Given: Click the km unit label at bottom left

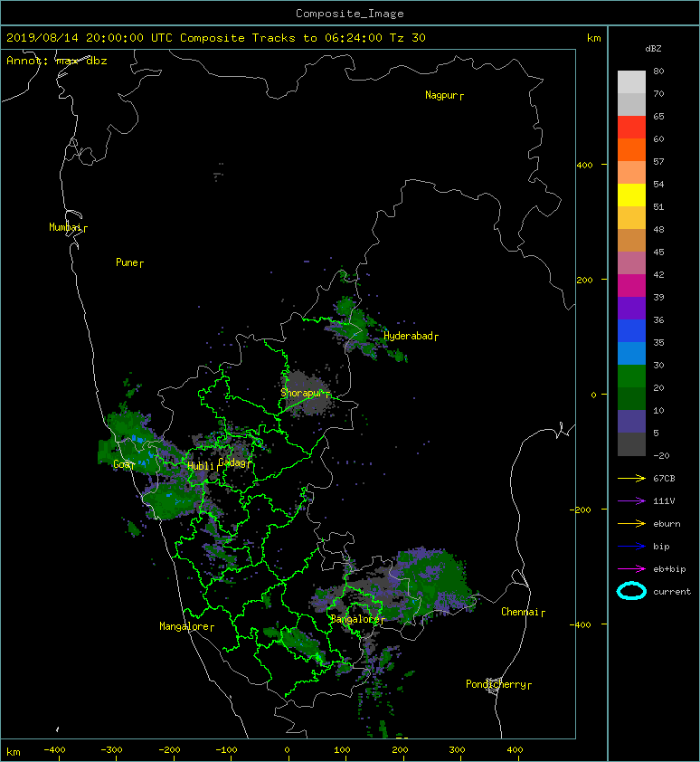Looking at the screenshot, I should tap(14, 752).
